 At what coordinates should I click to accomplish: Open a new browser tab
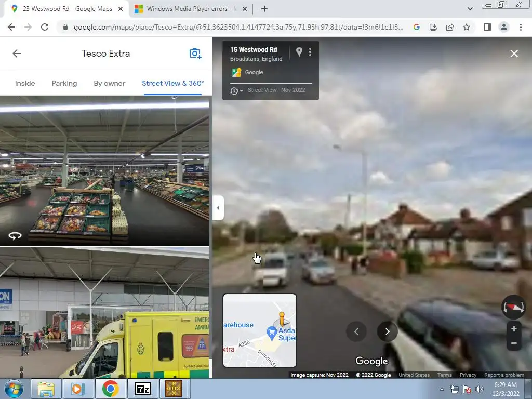click(x=264, y=9)
